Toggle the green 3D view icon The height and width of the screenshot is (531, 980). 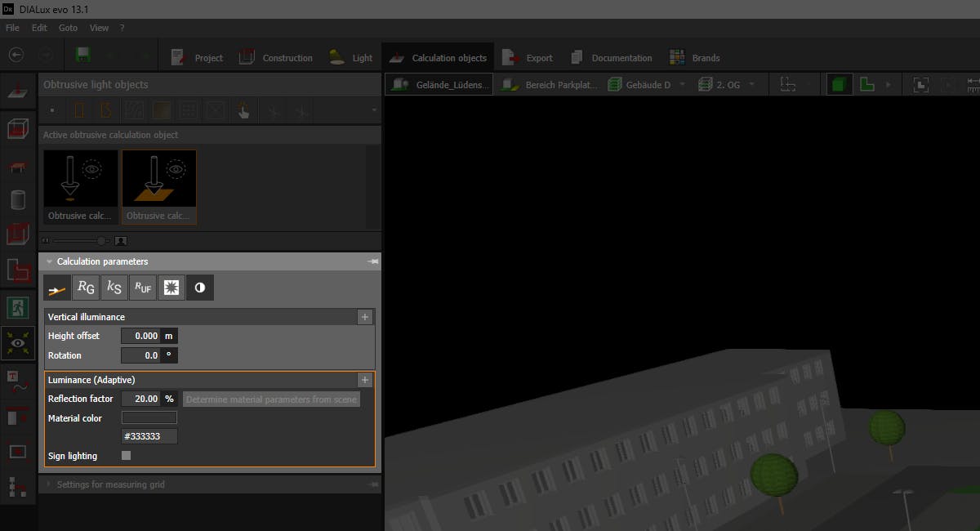pos(839,84)
